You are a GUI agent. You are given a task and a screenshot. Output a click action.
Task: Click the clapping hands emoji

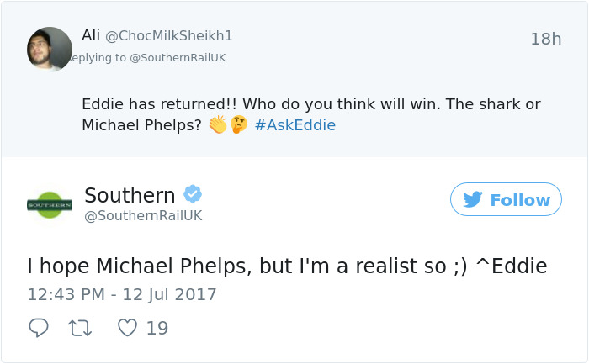tap(218, 125)
